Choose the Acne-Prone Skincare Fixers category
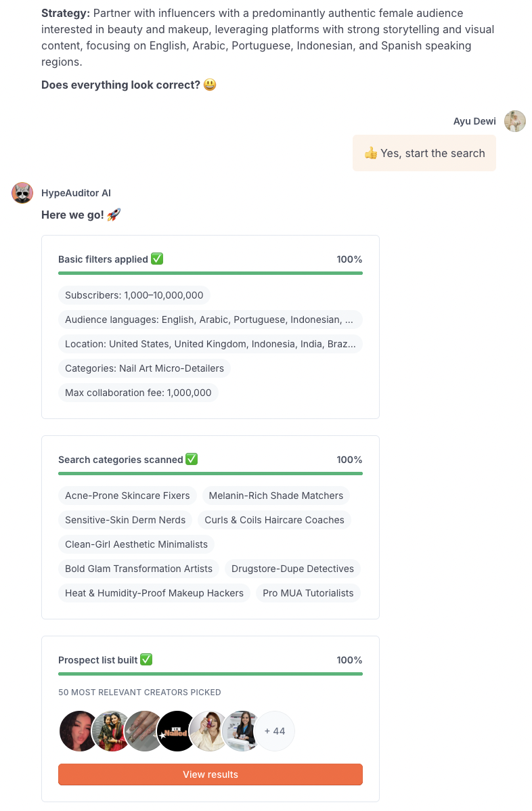This screenshot has height=811, width=532. [x=127, y=496]
